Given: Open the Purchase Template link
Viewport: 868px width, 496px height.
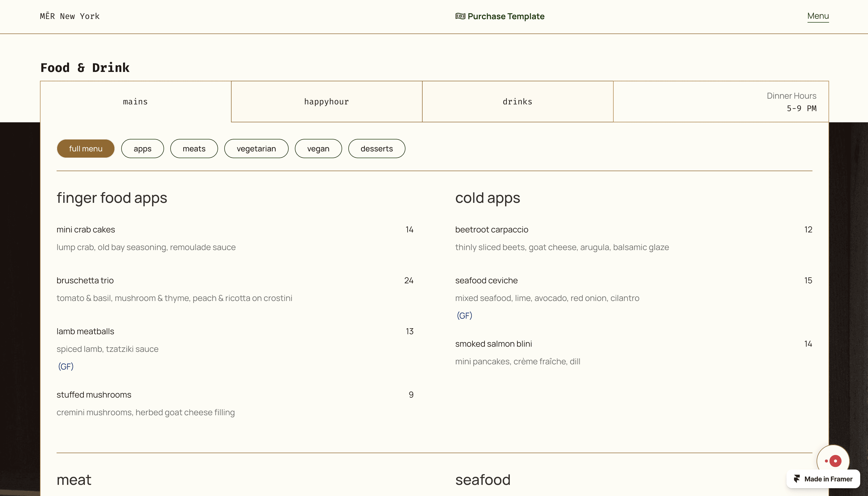Looking at the screenshot, I should 505,16.
